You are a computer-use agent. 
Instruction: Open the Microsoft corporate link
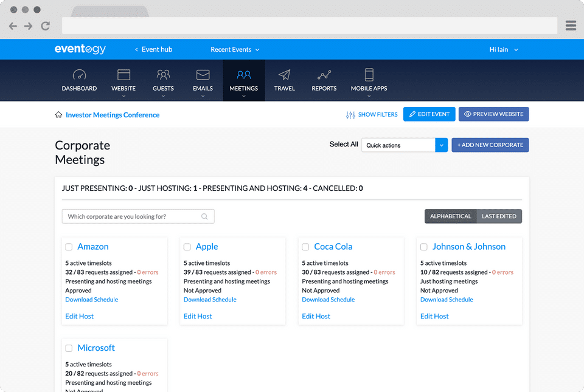pyautogui.click(x=96, y=348)
